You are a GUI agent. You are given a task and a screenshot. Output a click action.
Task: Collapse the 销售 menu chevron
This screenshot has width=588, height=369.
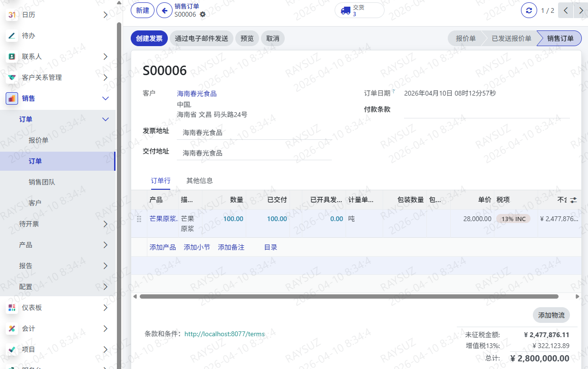pos(106,98)
